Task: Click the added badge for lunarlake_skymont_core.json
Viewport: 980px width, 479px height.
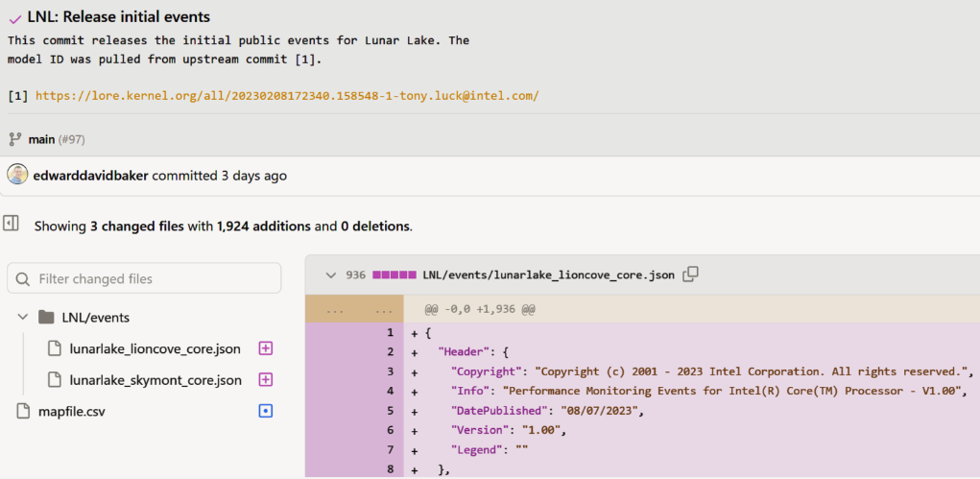Action: (x=266, y=379)
